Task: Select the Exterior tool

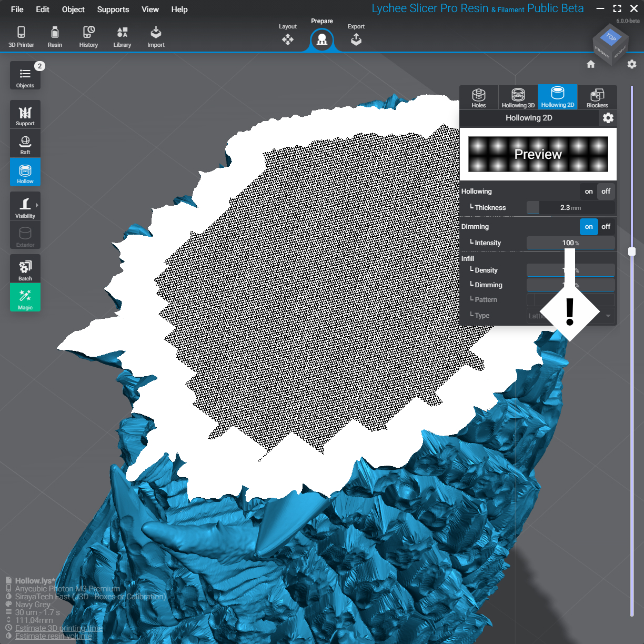Action: tap(25, 235)
